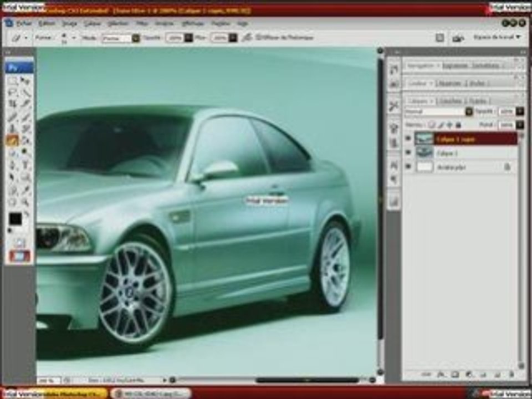This screenshot has width=532, height=399.
Task: Click the foreground color swatch
Action: tap(16, 219)
